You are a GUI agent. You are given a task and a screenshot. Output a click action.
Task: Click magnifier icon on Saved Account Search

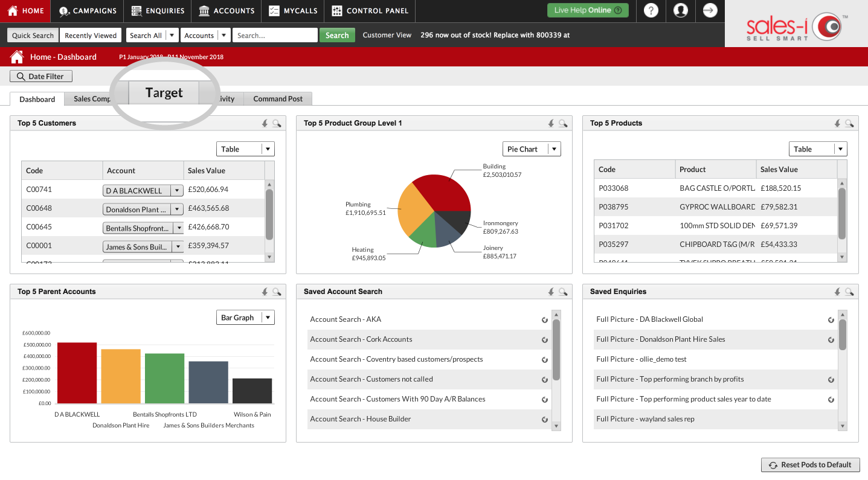point(563,292)
